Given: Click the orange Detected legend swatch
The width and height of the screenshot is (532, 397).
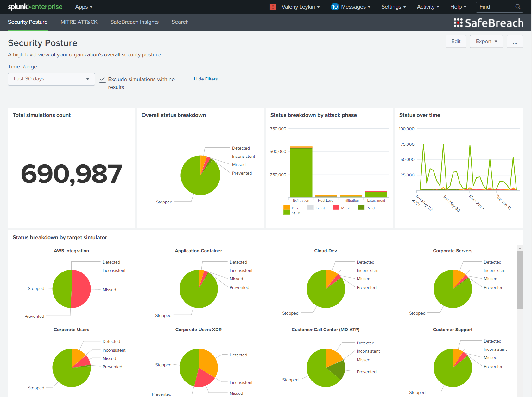Looking at the screenshot, I should coord(287,208).
